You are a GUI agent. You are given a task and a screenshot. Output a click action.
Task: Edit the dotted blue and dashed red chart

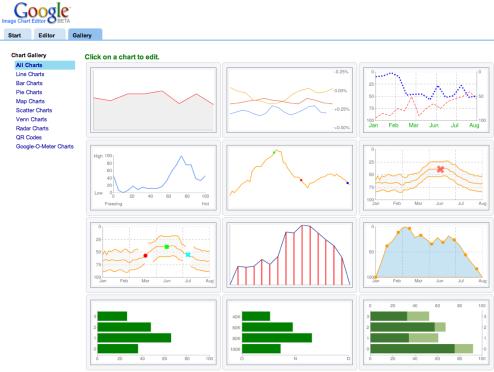(426, 100)
